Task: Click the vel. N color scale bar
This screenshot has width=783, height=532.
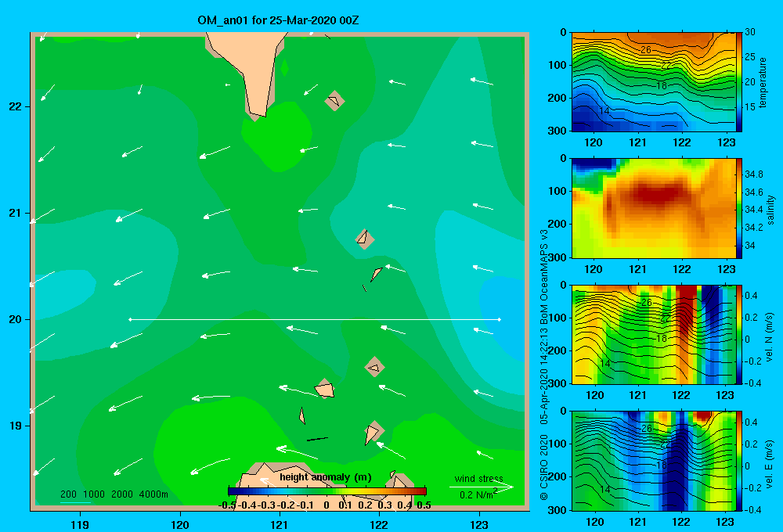Action: pyautogui.click(x=739, y=334)
